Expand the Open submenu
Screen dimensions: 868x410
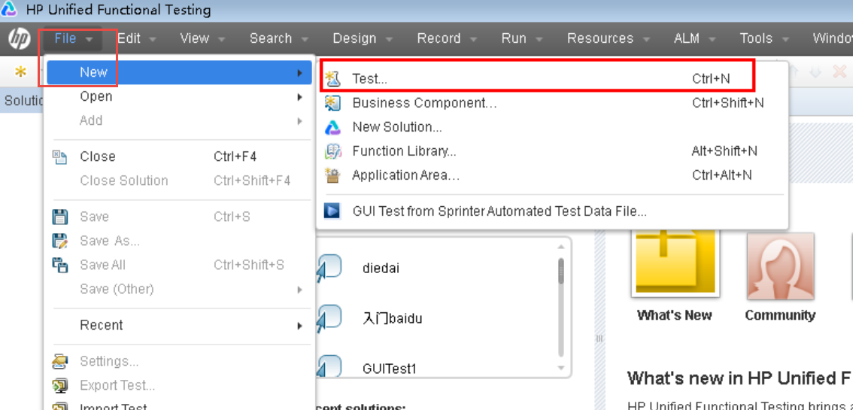point(179,97)
